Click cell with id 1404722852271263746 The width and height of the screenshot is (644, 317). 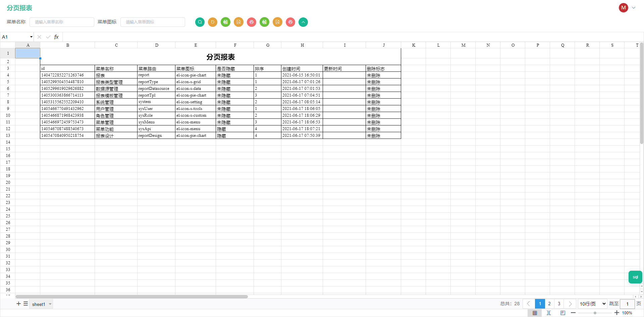coord(67,75)
